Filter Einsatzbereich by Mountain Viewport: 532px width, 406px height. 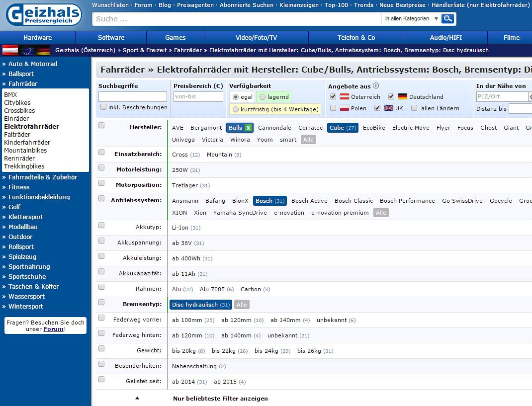224,155
